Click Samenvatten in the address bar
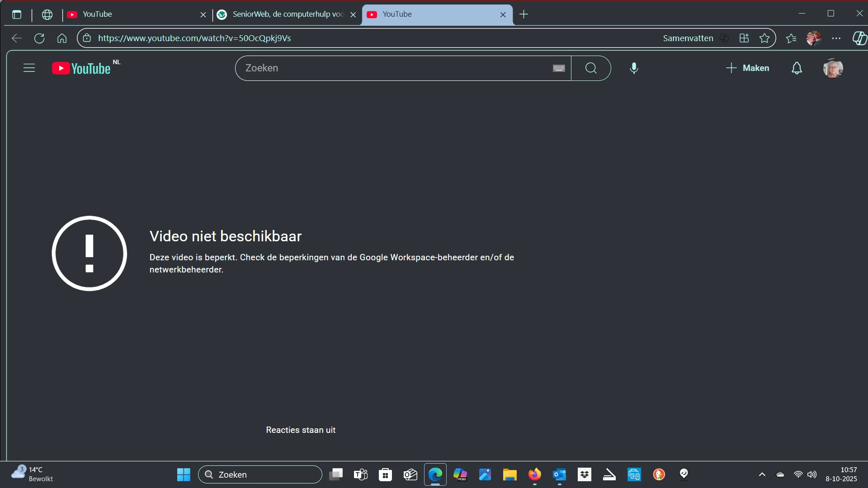Viewport: 868px width, 488px height. click(x=688, y=38)
